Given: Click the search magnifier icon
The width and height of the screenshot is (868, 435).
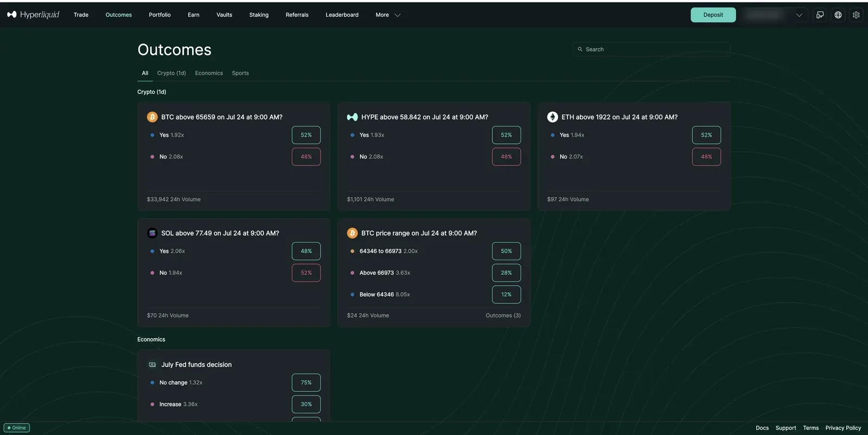Looking at the screenshot, I should (580, 49).
